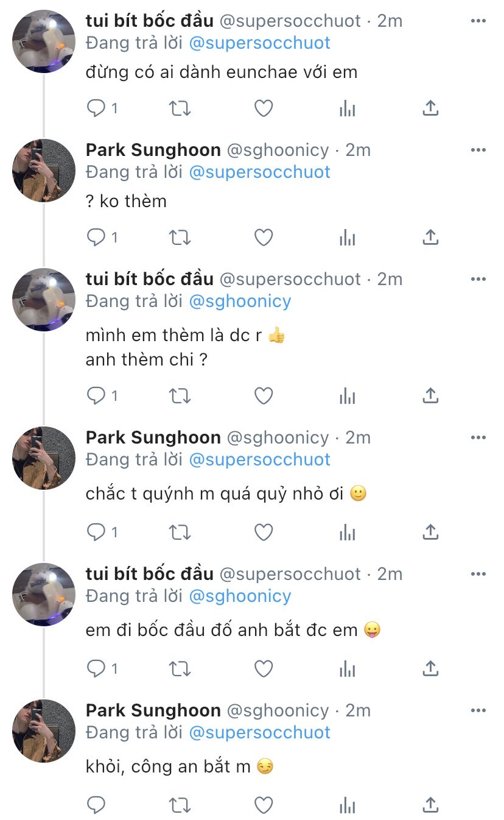Click 'tui bít bốc đầu' avatar on first tweet
The height and width of the screenshot is (820, 504).
(x=44, y=41)
